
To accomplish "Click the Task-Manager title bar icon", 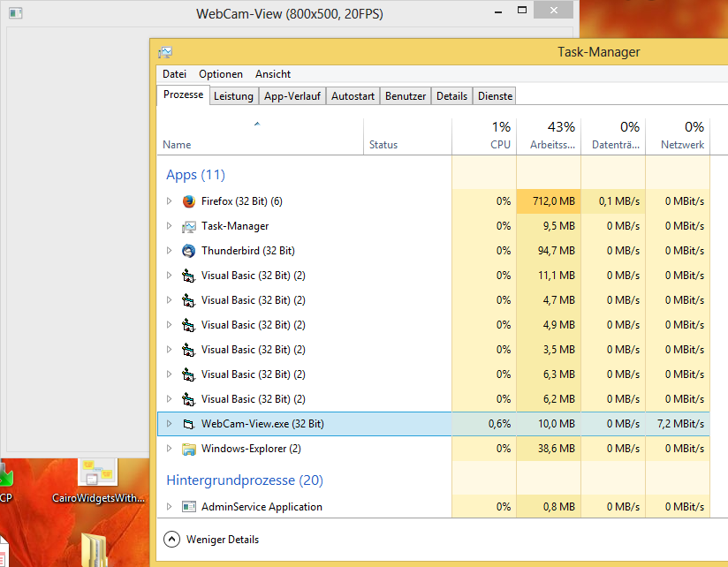I will click(x=165, y=52).
